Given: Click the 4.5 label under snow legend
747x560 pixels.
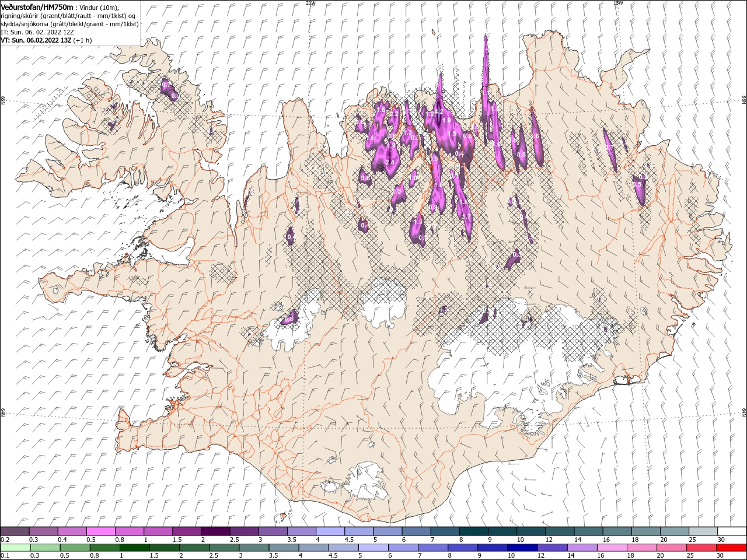Looking at the screenshot, I should [349, 540].
